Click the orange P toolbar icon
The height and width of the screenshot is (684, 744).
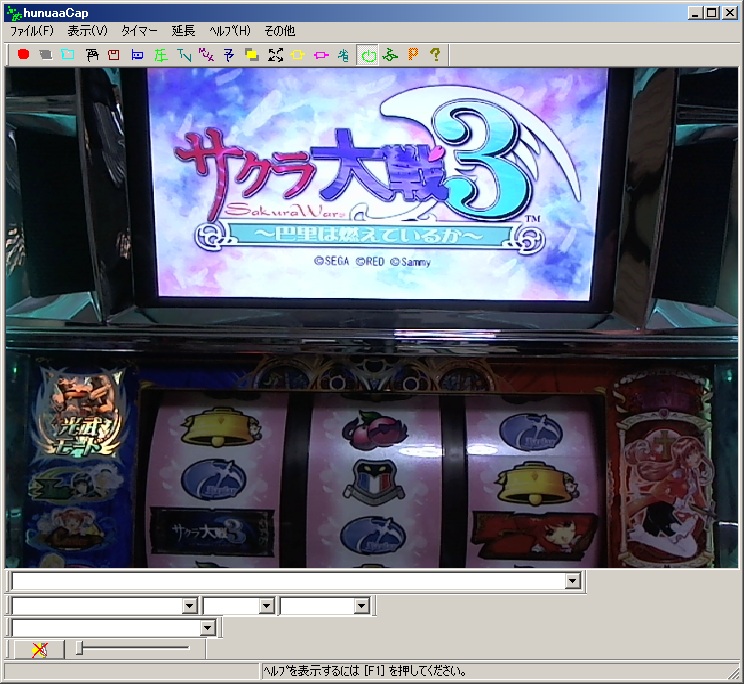point(413,55)
